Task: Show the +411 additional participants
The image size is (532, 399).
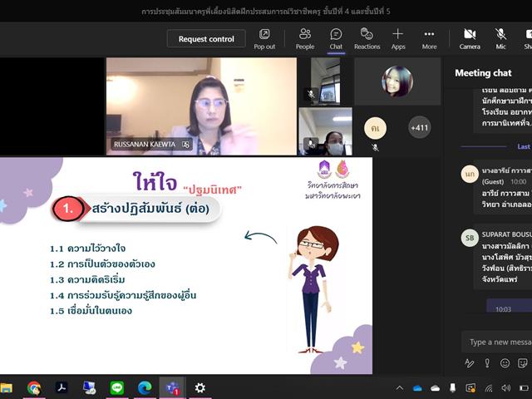Action: pos(419,127)
